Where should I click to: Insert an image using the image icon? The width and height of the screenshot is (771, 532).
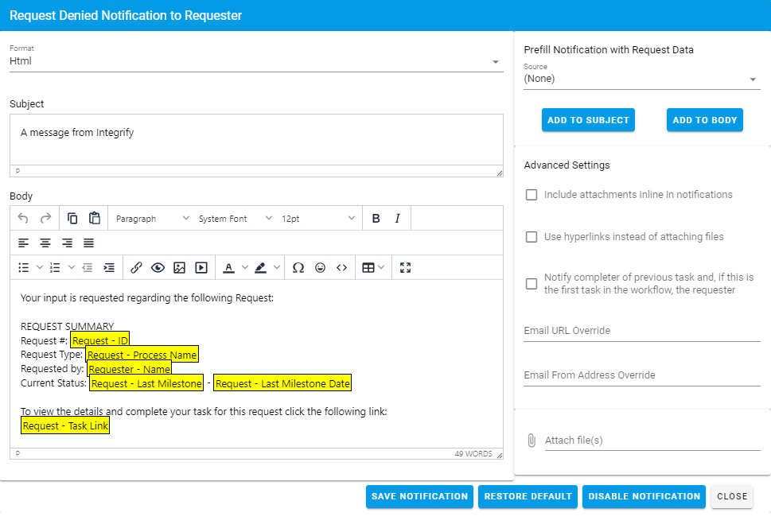179,268
